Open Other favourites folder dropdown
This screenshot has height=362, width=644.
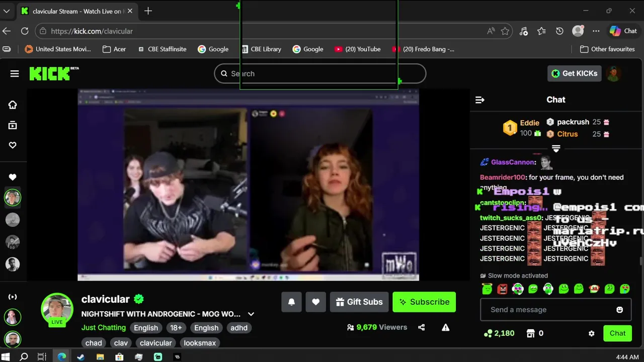[x=606, y=49]
